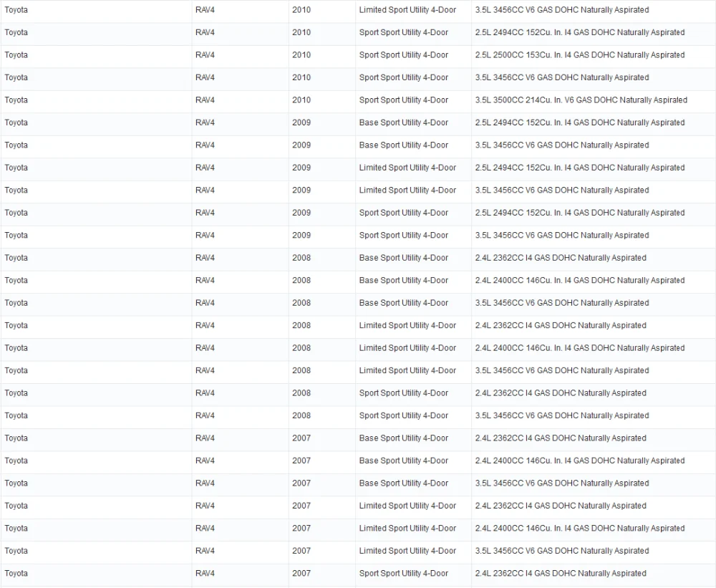The height and width of the screenshot is (588, 716).
Task: Select 3.5L 3456CC V6 engine in 2008 Limited row
Action: 561,370
